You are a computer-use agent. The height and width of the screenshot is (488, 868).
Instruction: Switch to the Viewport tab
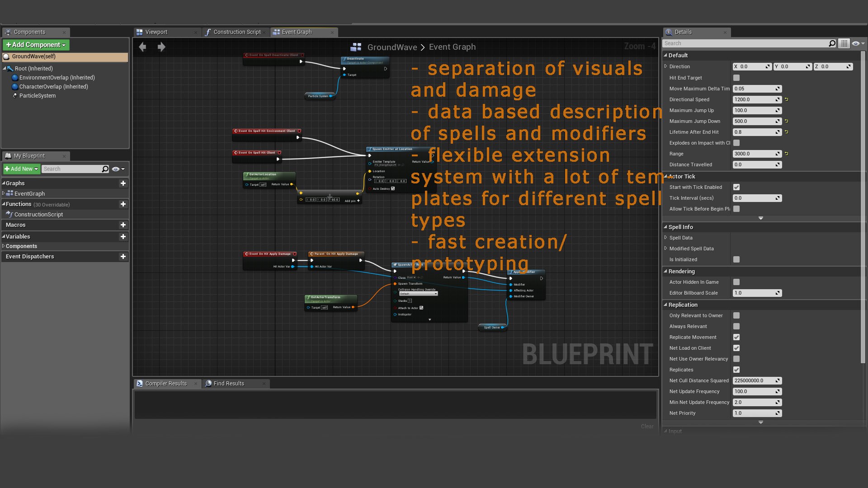[157, 32]
